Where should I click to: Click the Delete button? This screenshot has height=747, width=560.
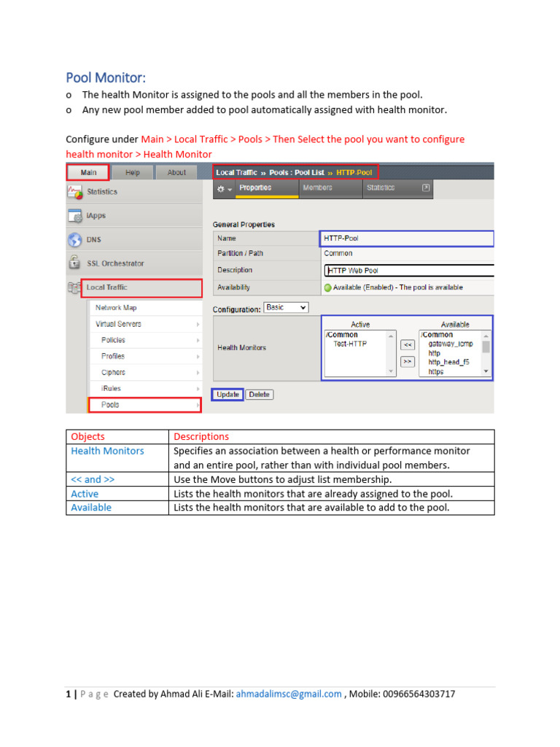(259, 395)
